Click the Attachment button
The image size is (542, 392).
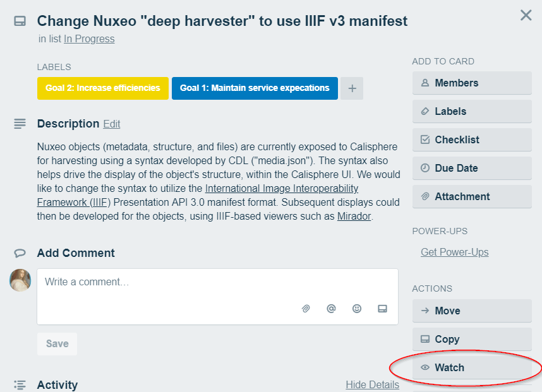[472, 196]
